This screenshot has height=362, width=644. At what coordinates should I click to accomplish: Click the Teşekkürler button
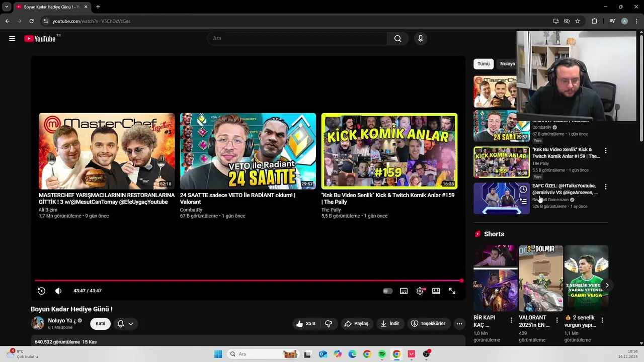click(x=428, y=324)
